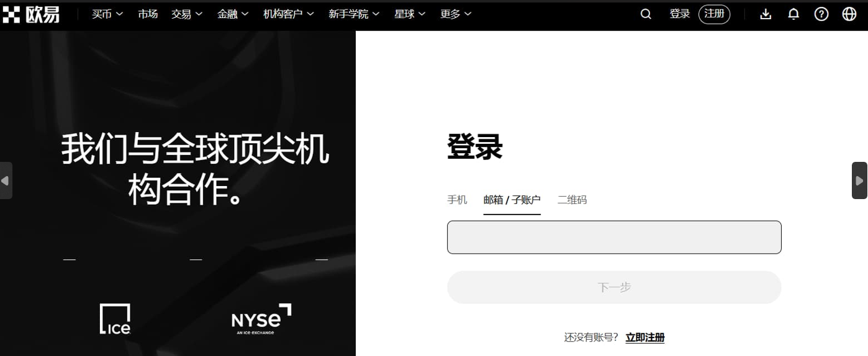Screen dimensions: 868x356
Task: Click the globe language icon
Action: tap(849, 14)
